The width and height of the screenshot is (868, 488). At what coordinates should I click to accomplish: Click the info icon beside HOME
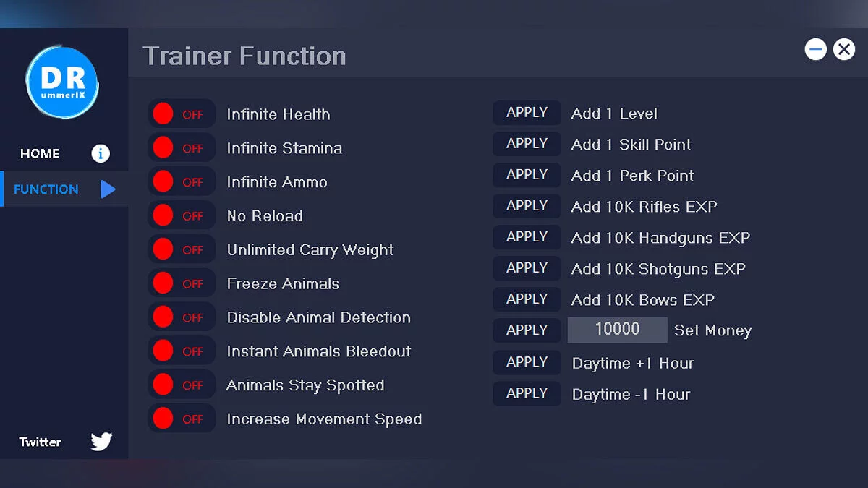point(101,153)
